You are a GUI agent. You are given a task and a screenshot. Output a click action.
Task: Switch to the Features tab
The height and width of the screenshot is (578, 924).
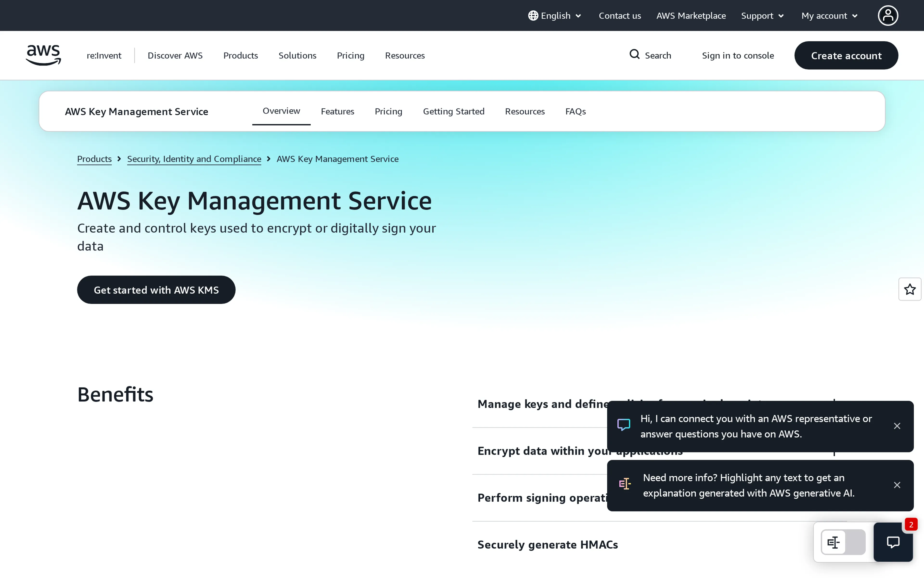[338, 111]
